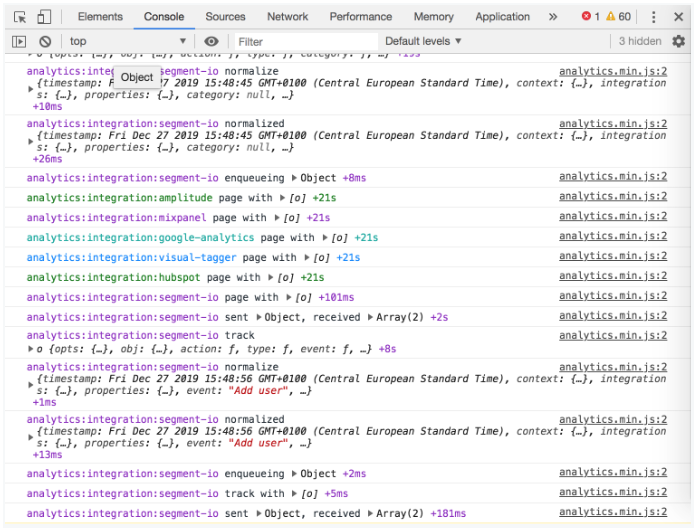Screen dimensions: 696x531
Task: Open the Default levels dropdown
Action: click(x=423, y=41)
